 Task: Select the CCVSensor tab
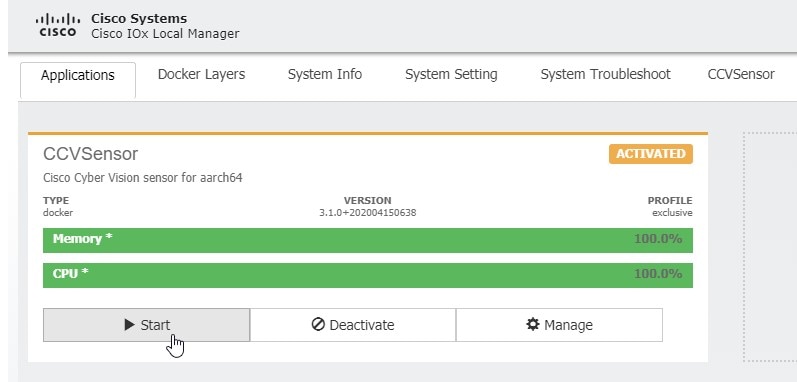pyautogui.click(x=741, y=74)
